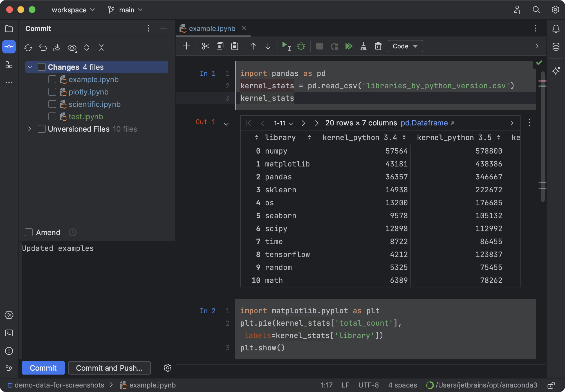This screenshot has height=392, width=565.
Task: Delete the selected notebook cell
Action: (x=378, y=46)
